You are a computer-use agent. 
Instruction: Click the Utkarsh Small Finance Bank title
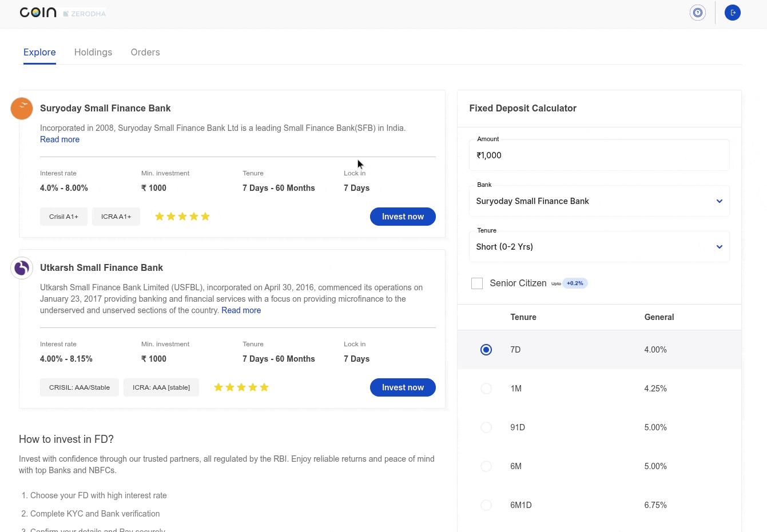coord(101,268)
